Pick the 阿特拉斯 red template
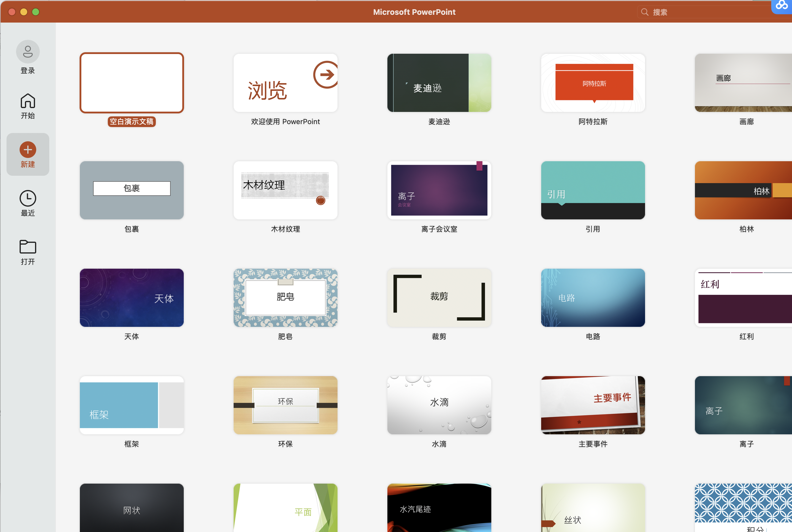This screenshot has width=792, height=532. pos(593,83)
